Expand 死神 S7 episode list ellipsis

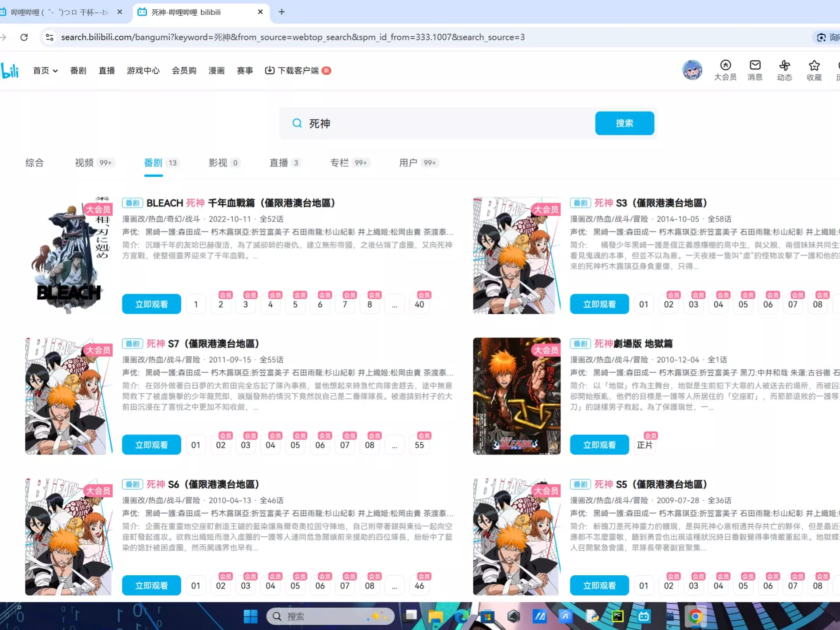point(395,445)
